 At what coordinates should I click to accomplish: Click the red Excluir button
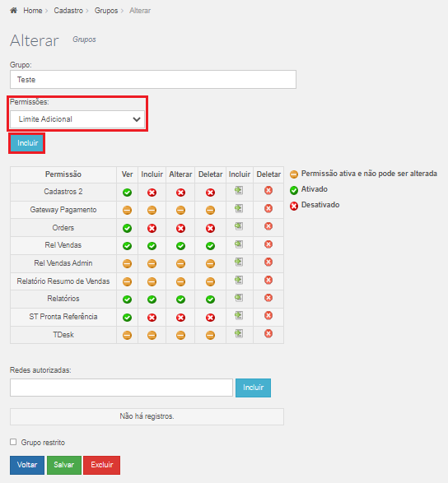(x=102, y=465)
